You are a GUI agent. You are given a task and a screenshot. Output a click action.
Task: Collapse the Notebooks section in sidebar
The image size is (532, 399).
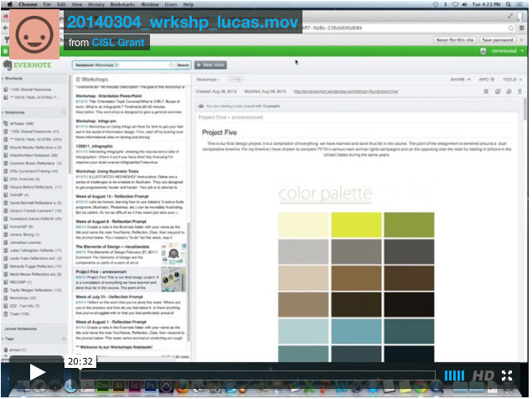pyautogui.click(x=13, y=112)
